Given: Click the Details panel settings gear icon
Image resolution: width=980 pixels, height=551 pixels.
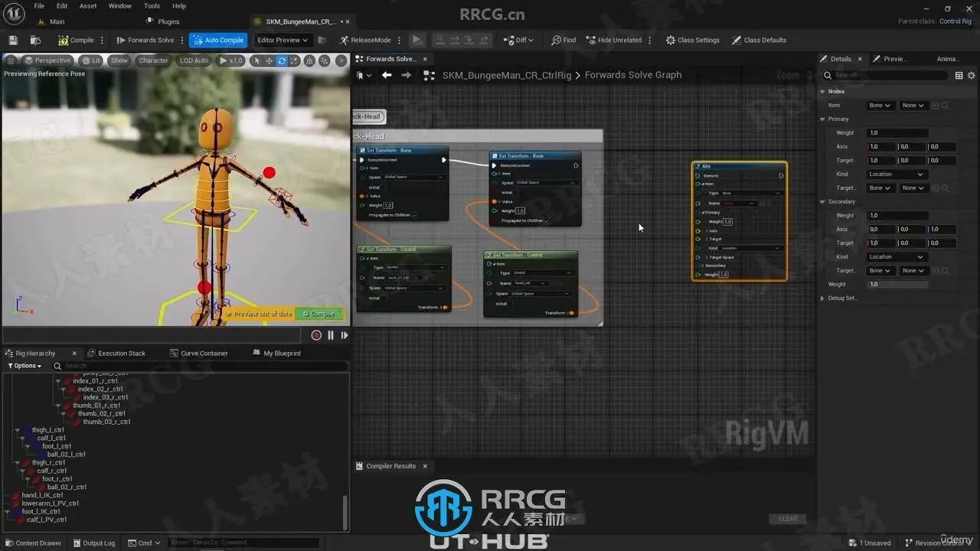Looking at the screenshot, I should click(x=972, y=75).
